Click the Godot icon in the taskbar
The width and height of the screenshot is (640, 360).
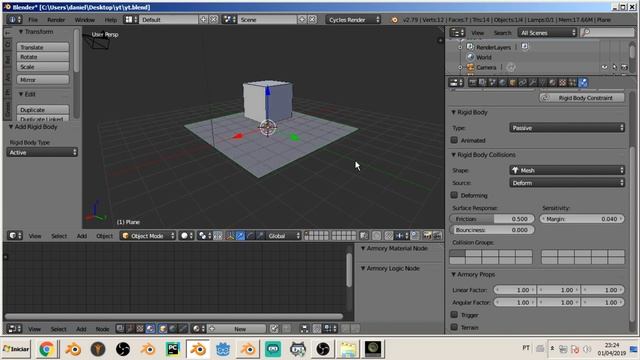(223, 349)
